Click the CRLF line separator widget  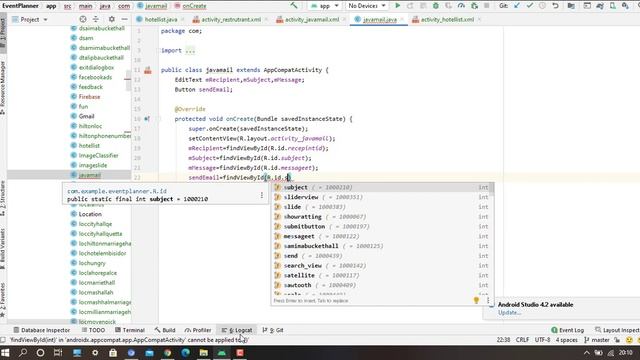click(x=522, y=340)
